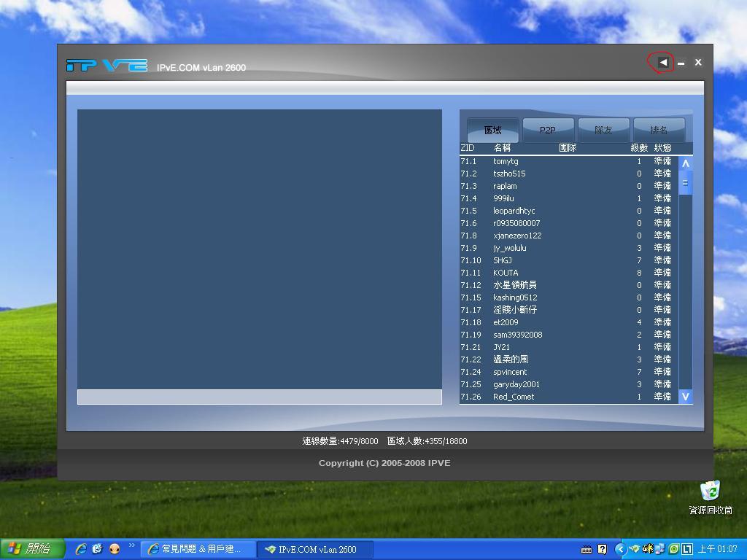Click the Copyright 2005-2008 IPVE text

click(384, 463)
